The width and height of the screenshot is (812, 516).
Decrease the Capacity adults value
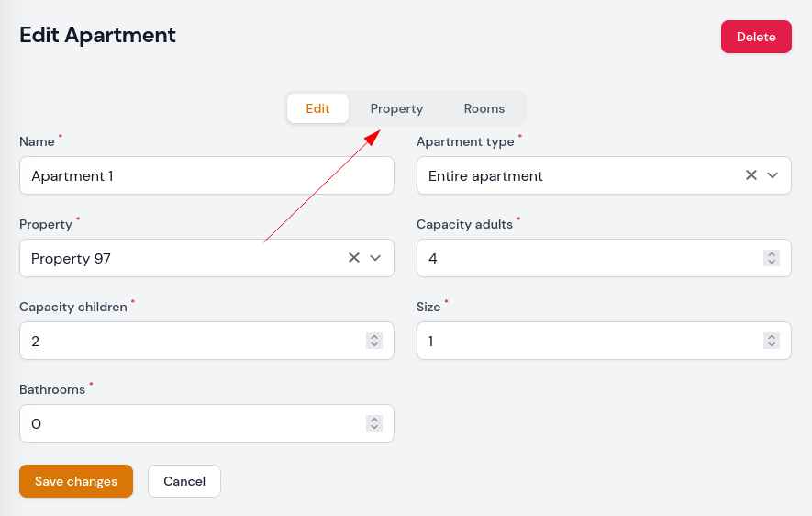click(x=771, y=262)
